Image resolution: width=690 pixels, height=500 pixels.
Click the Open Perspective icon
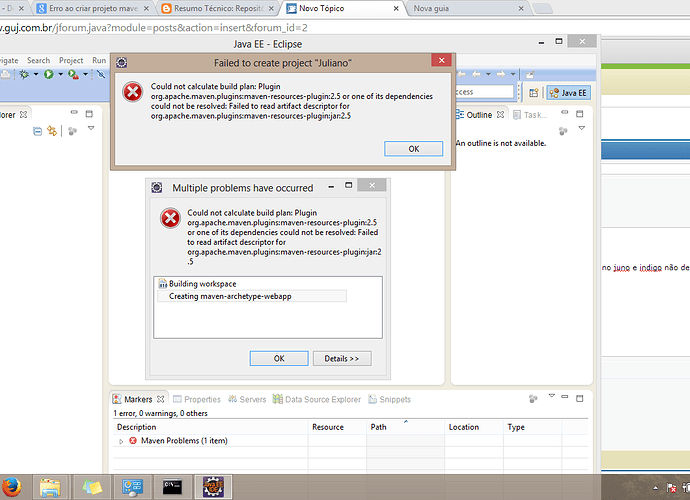534,93
